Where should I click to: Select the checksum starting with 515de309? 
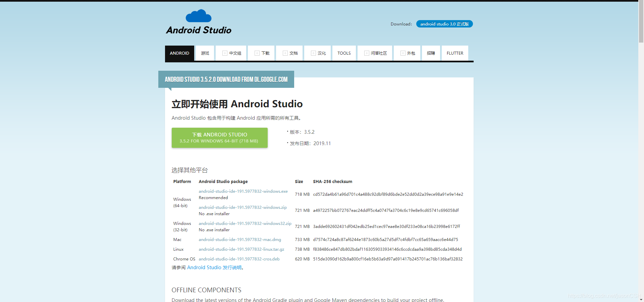pos(388,259)
